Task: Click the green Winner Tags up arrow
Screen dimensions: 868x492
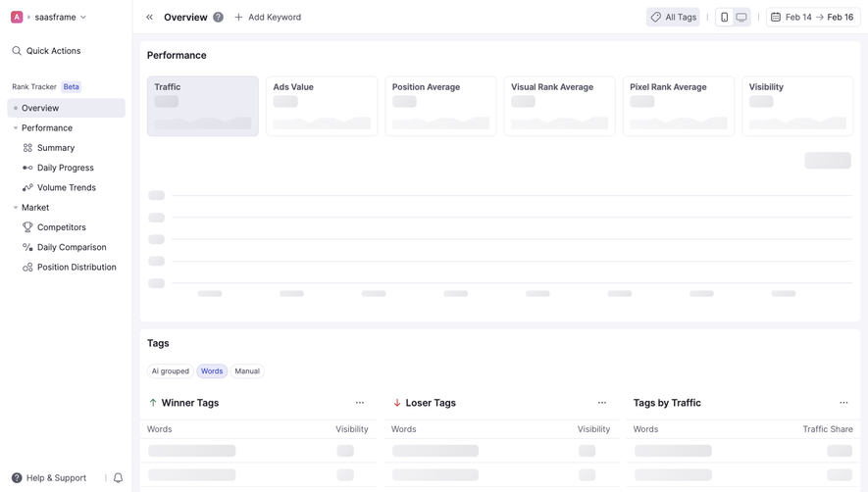Action: 153,403
